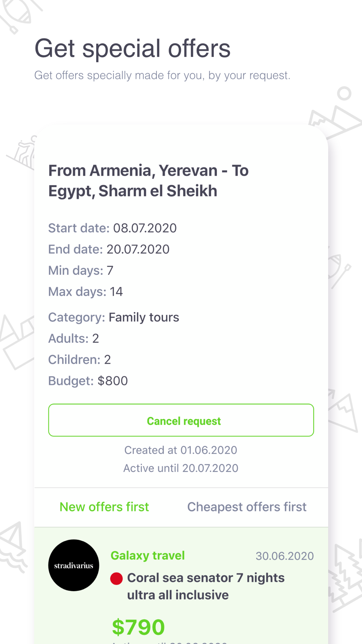Cancel the travel request
362x644 pixels.
pyautogui.click(x=181, y=420)
